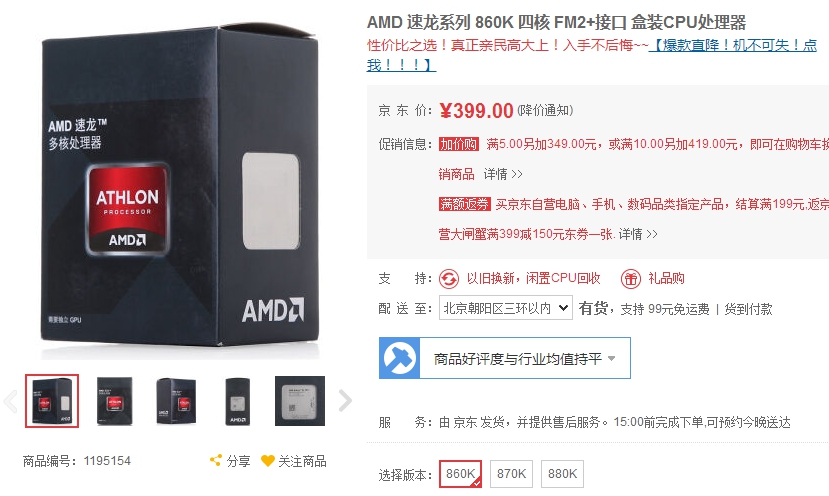Viewport: 829px width, 496px height.
Task: Click the gift icon for 礼品购
Action: coord(631,279)
